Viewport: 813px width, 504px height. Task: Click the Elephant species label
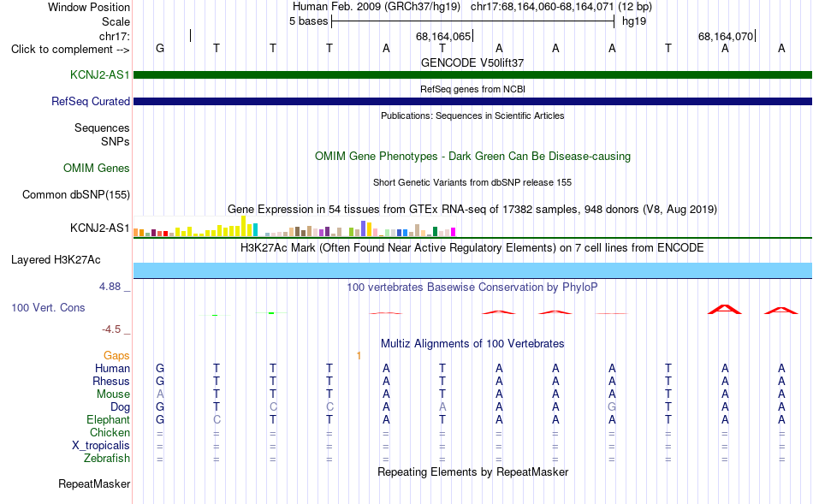click(108, 419)
